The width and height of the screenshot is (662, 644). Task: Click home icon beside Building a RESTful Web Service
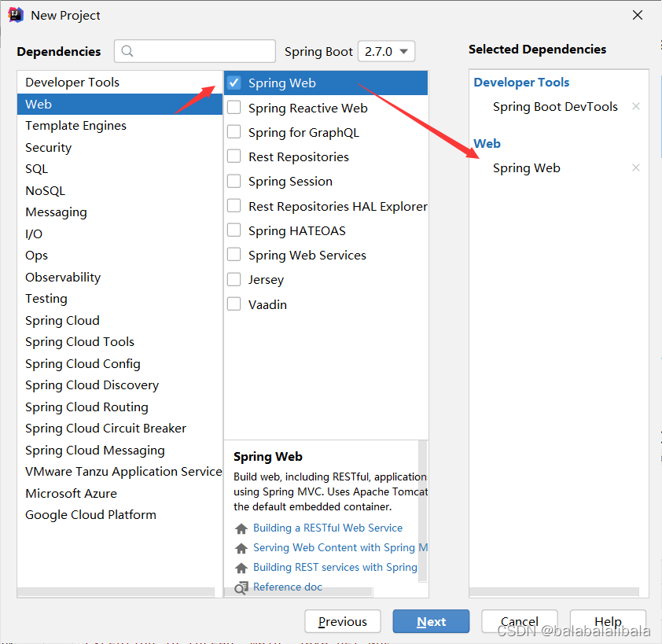[x=241, y=528]
